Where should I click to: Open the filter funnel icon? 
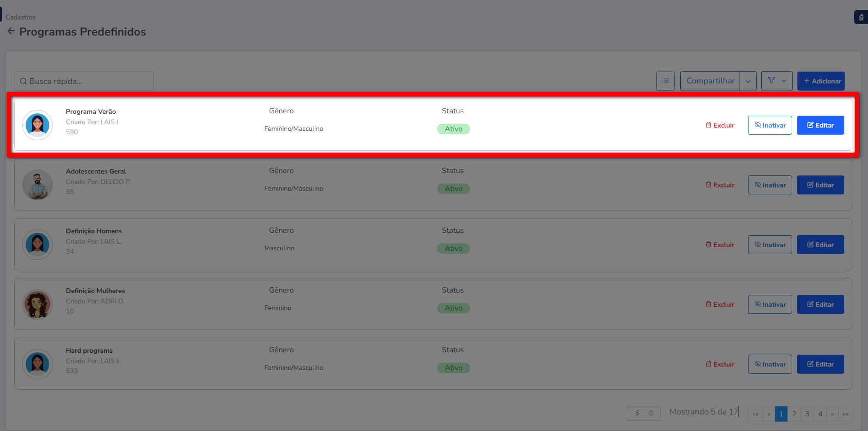pos(771,81)
